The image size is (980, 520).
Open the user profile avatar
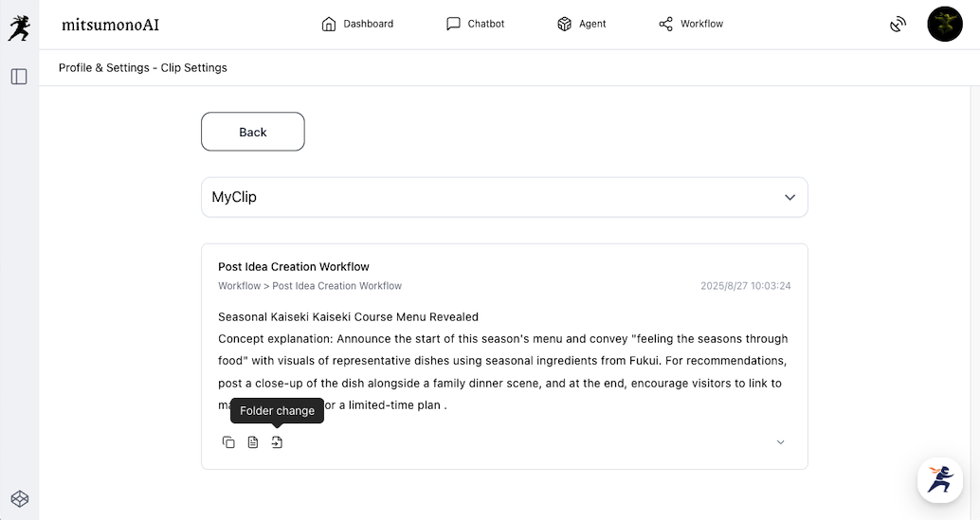[x=944, y=25]
